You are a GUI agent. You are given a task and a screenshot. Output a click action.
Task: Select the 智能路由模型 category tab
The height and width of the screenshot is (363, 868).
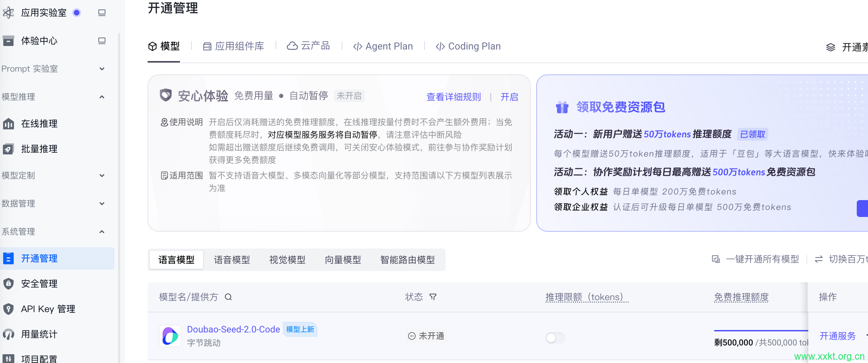tap(408, 260)
